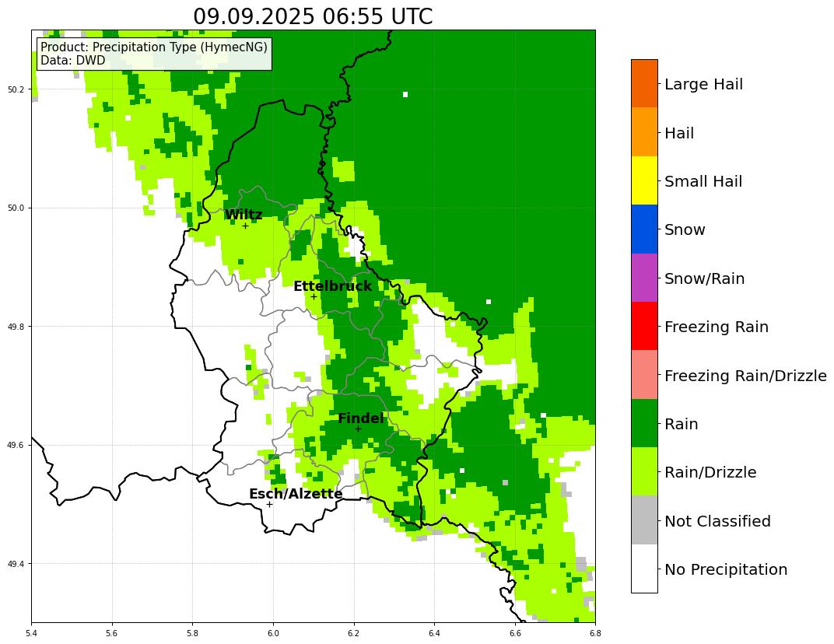Click the cross marker at Ettelbruck
Image resolution: width=834 pixels, height=644 pixels.
(x=314, y=297)
